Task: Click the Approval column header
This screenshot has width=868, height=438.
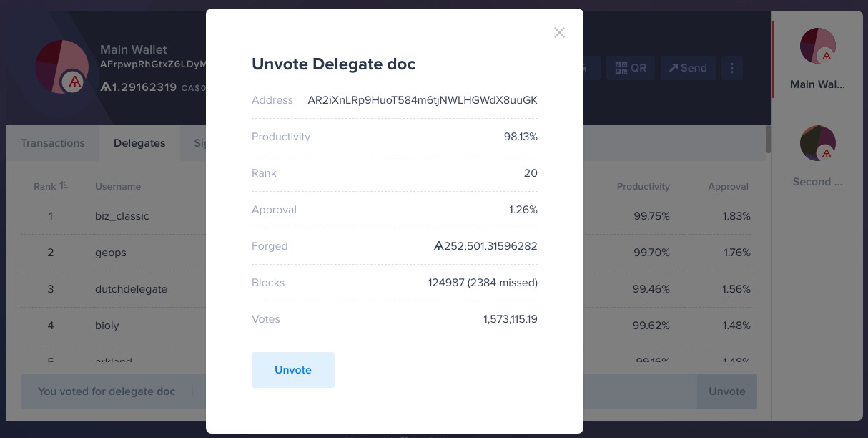Action: tap(729, 187)
